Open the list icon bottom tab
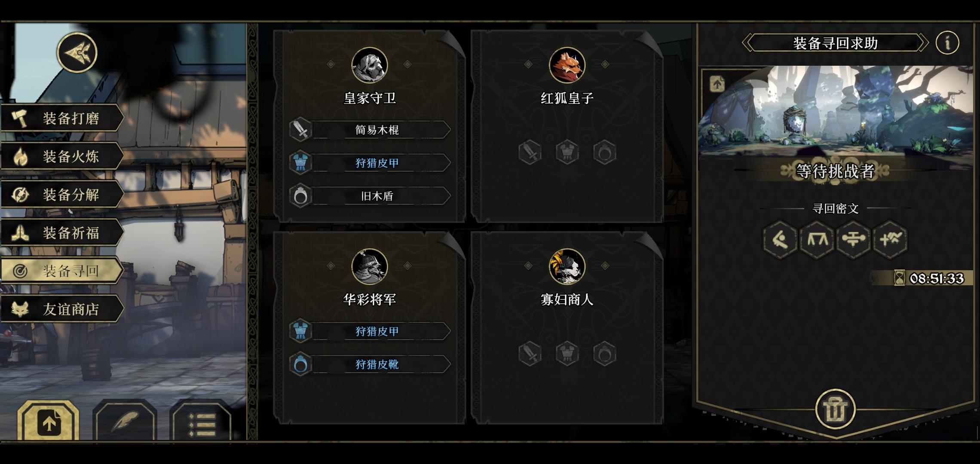This screenshot has width=980, height=464. (201, 422)
